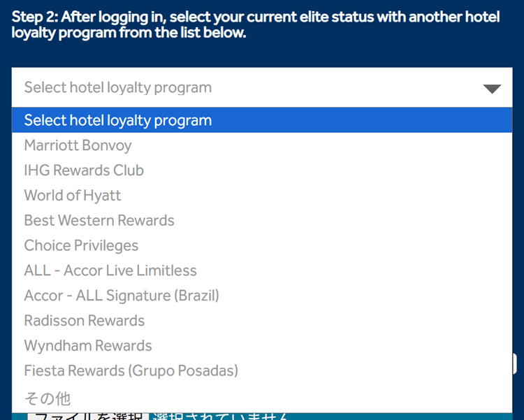524x420 pixels.
Task: Pick IHG Rewards Club option
Action: pos(84,171)
